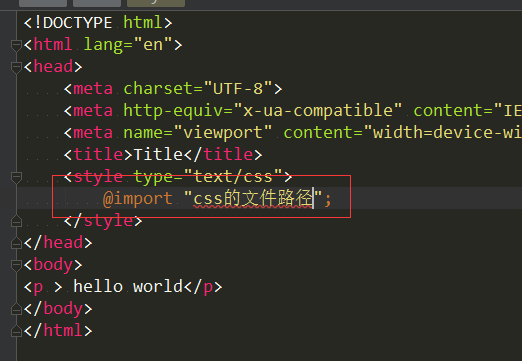Click the "css的文件路径" string

point(253,198)
